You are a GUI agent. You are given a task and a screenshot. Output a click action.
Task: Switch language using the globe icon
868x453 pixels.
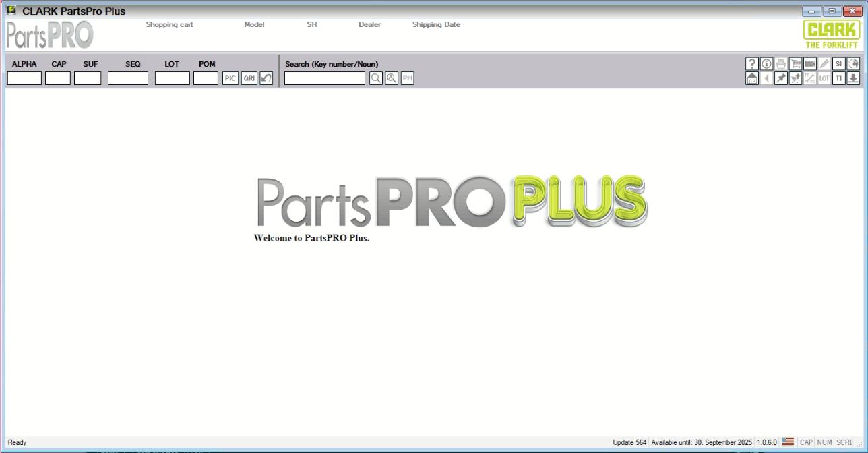(853, 64)
